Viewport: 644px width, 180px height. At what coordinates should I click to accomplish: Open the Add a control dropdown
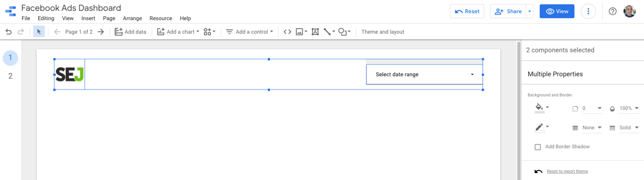(x=249, y=31)
